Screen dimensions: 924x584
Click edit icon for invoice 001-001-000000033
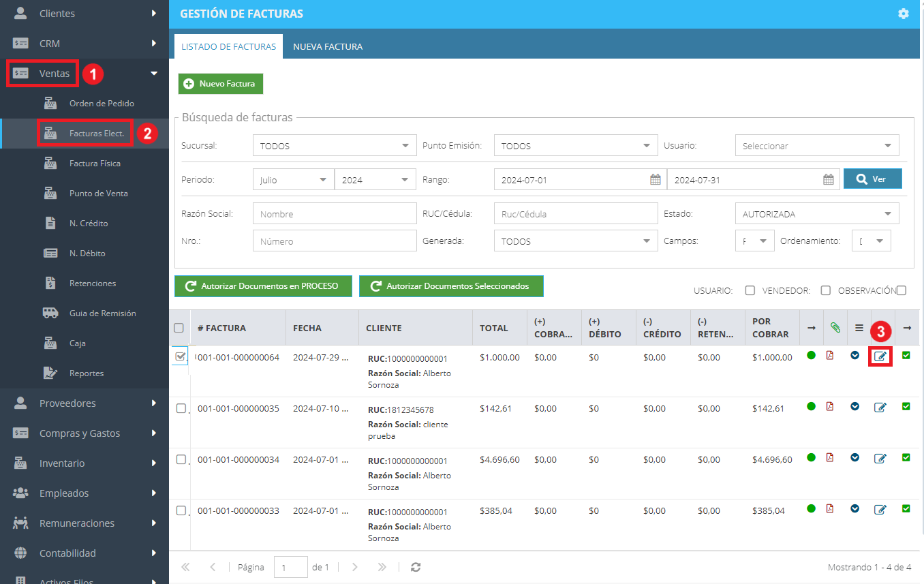(880, 510)
